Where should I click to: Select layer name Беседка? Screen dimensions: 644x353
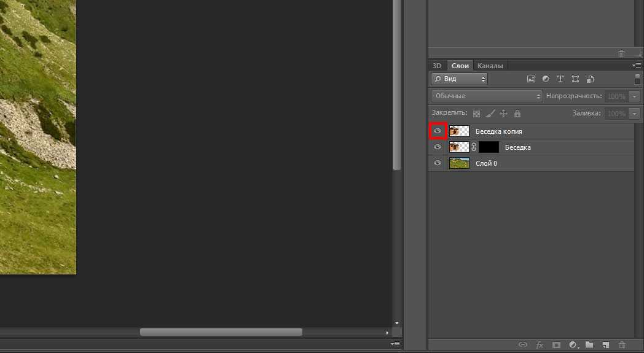517,147
